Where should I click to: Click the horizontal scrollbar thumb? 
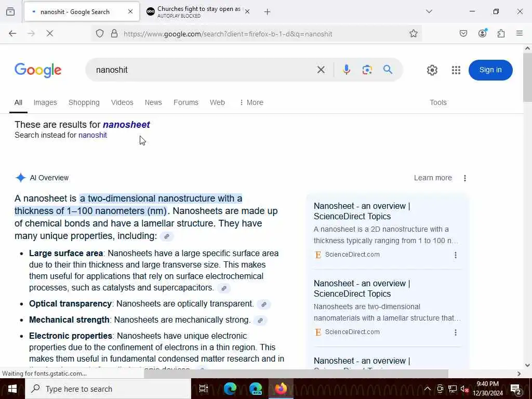coord(296,374)
